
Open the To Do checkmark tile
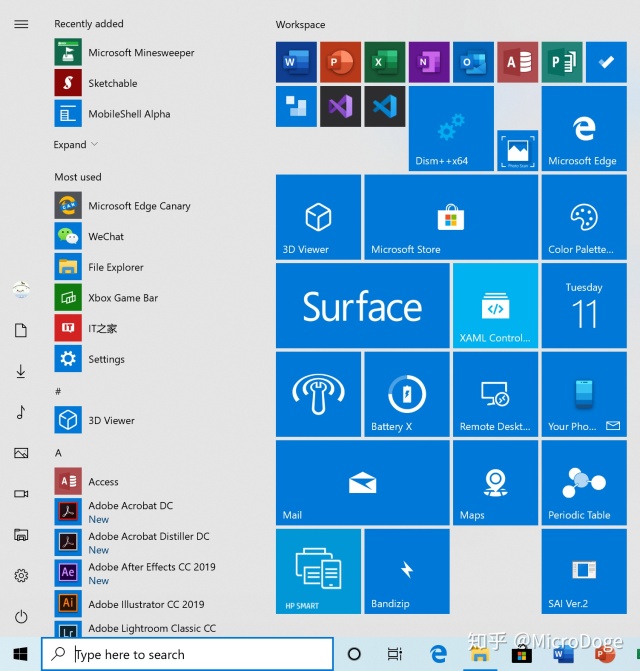click(x=606, y=62)
